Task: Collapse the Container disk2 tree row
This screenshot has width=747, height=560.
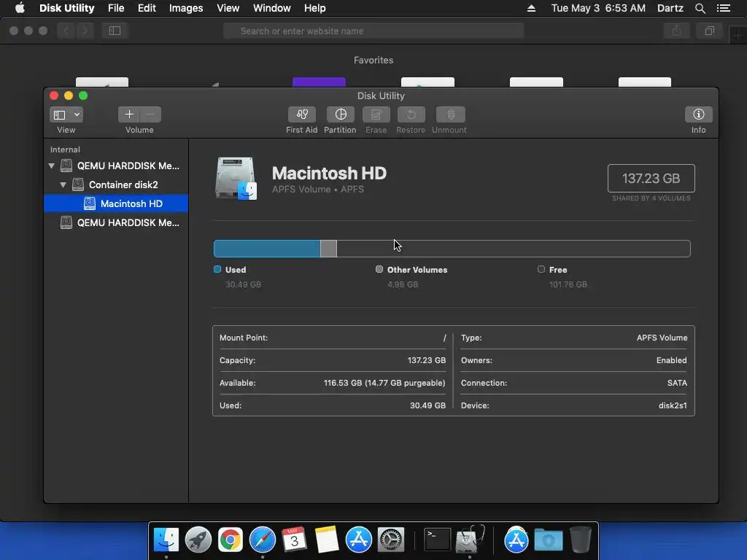Action: 63,184
